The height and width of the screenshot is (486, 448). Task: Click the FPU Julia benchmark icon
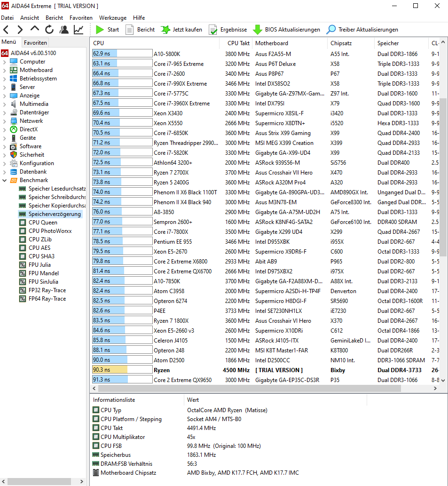[x=22, y=265]
